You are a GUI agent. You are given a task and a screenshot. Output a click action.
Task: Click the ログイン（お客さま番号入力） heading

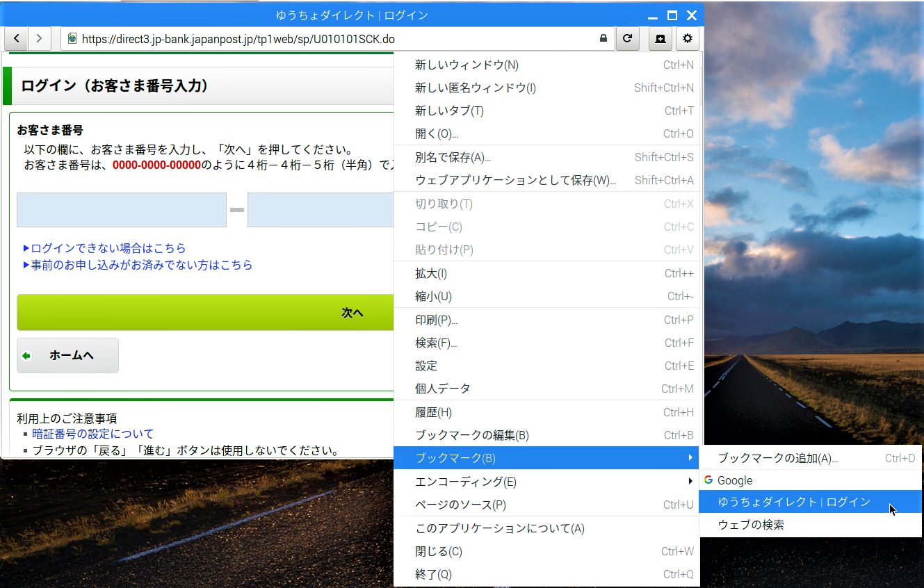point(115,86)
